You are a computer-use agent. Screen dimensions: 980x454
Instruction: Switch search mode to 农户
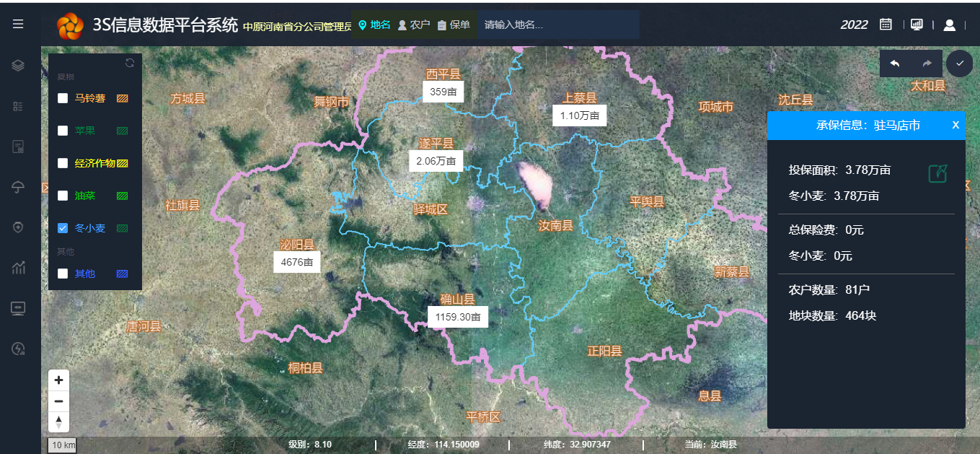click(413, 25)
